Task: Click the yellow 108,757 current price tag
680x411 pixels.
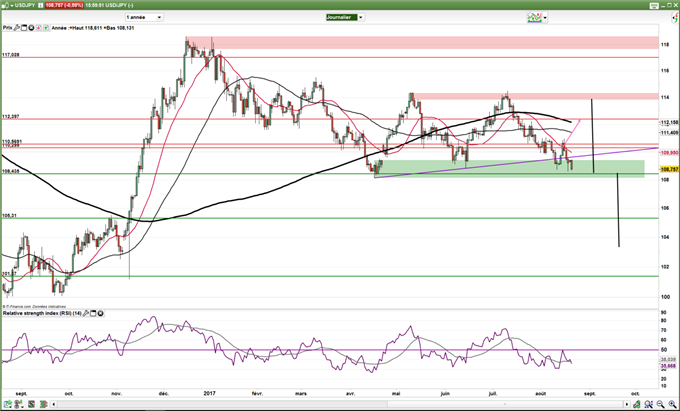Action: (x=669, y=169)
